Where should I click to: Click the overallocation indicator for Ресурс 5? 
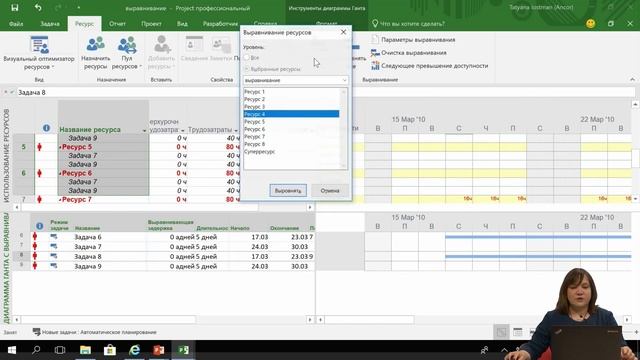click(39, 147)
